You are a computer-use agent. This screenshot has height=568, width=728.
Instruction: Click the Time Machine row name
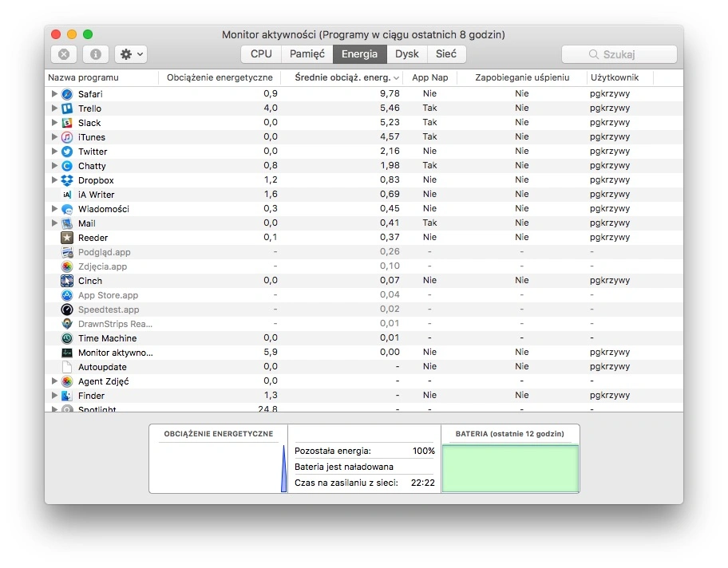pos(107,338)
